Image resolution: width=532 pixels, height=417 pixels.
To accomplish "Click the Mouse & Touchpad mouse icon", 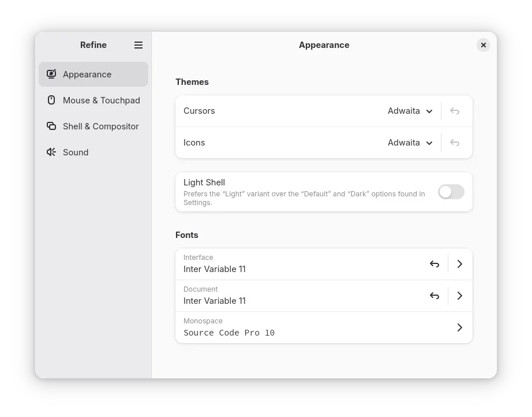I will tap(51, 100).
